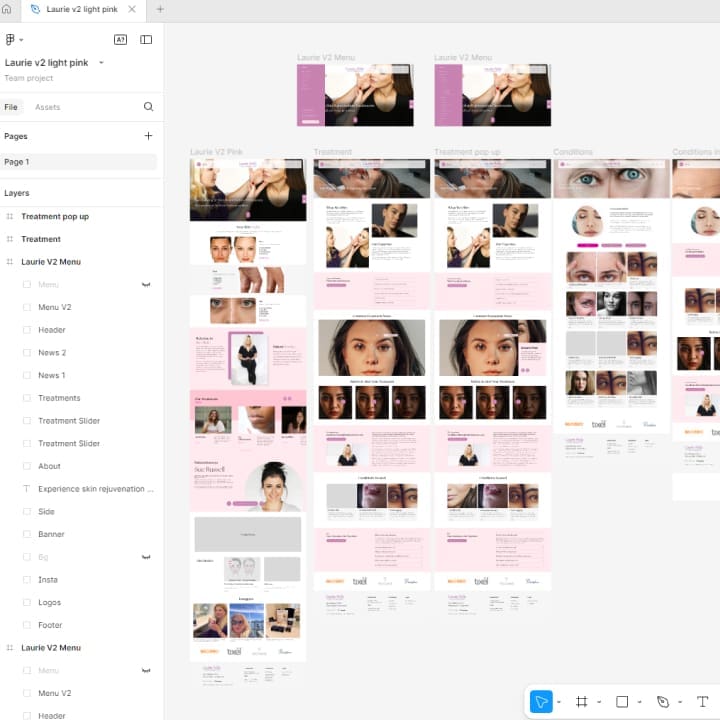Click the search icon in the File panel
Image resolution: width=720 pixels, height=720 pixels.
point(148,107)
